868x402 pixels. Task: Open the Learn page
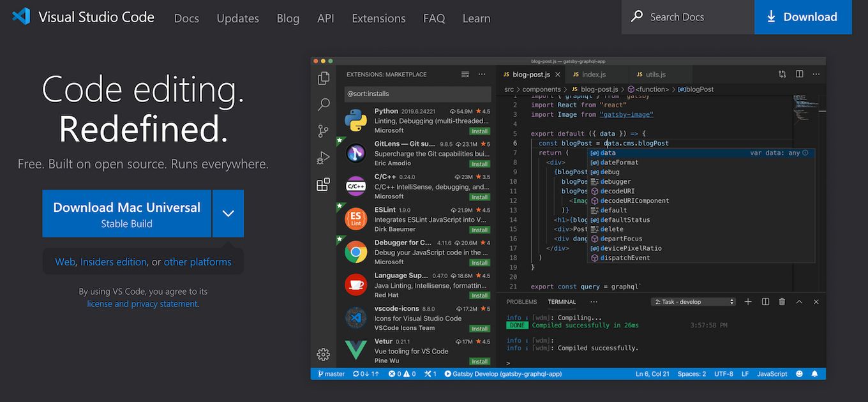click(476, 19)
